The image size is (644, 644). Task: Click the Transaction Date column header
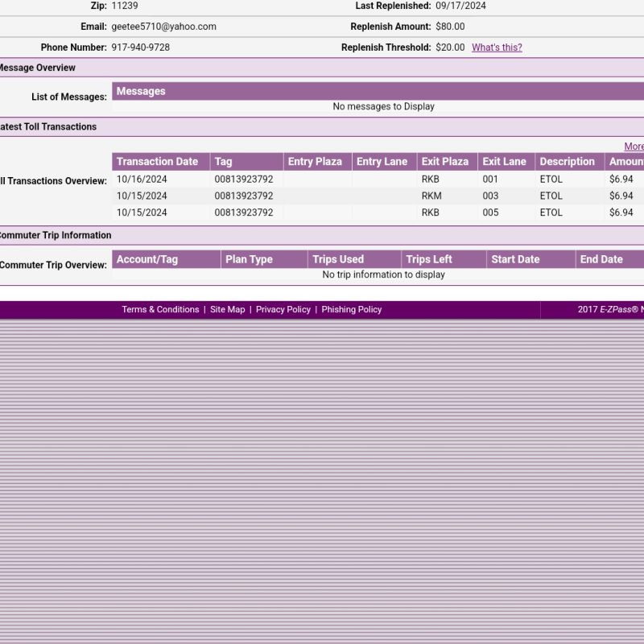click(157, 162)
